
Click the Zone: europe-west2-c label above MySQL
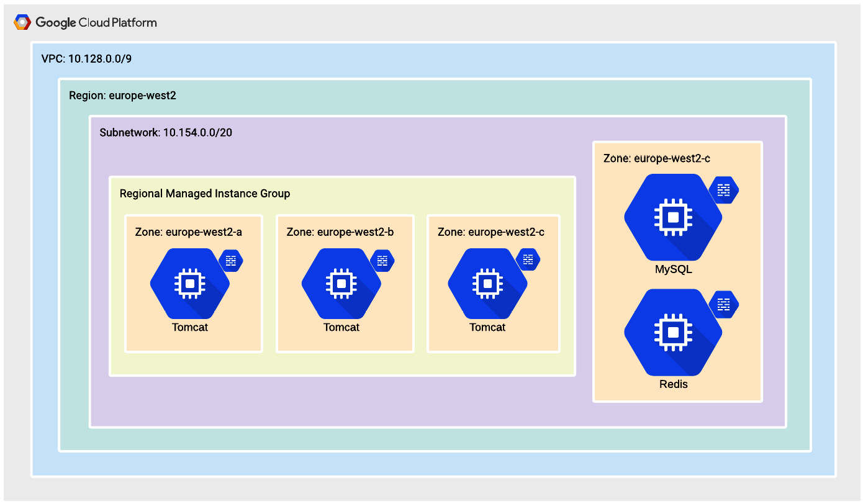click(x=657, y=159)
